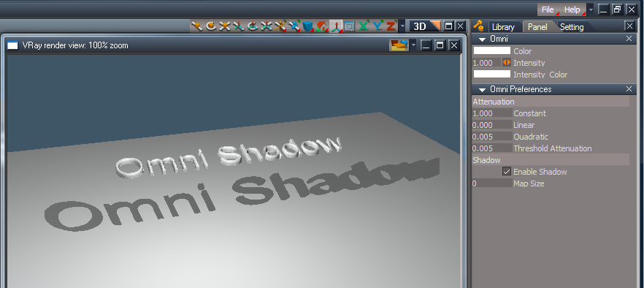
Task: Toggle the Y axis lock icon
Action: [377, 26]
